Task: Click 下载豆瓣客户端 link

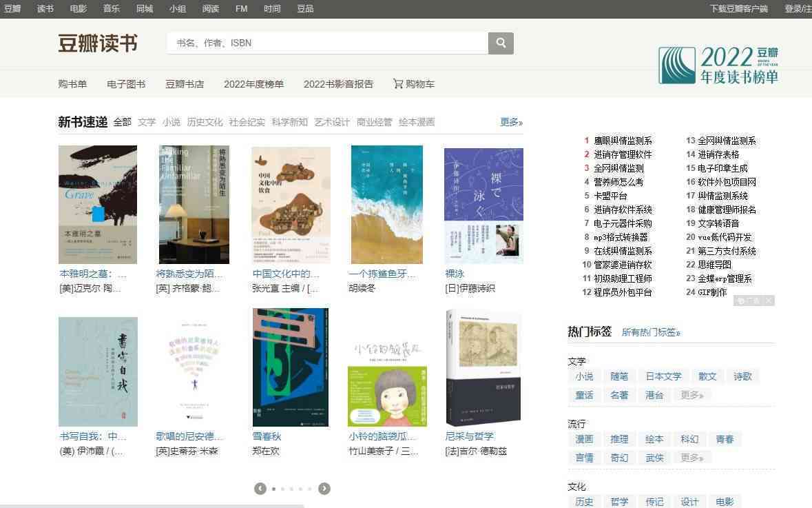Action: click(x=738, y=9)
